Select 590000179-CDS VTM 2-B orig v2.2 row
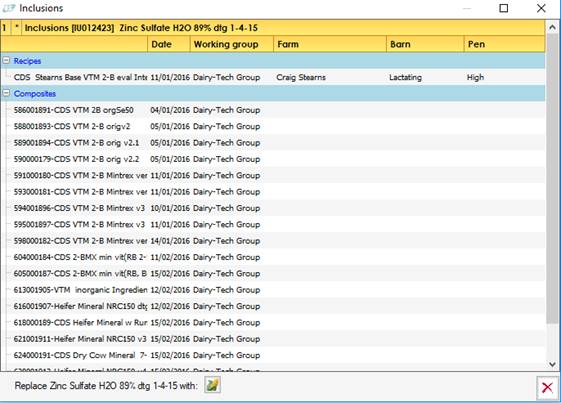The width and height of the screenshot is (561, 403). [x=274, y=159]
